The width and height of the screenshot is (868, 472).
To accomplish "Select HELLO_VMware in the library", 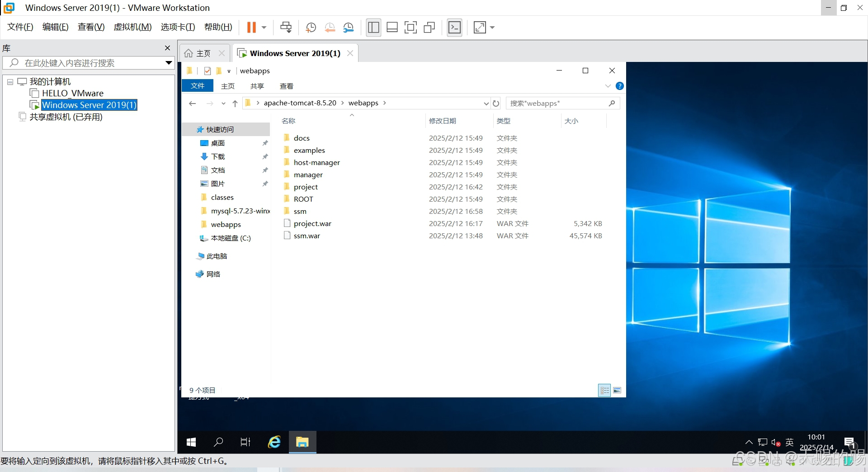I will (x=72, y=93).
